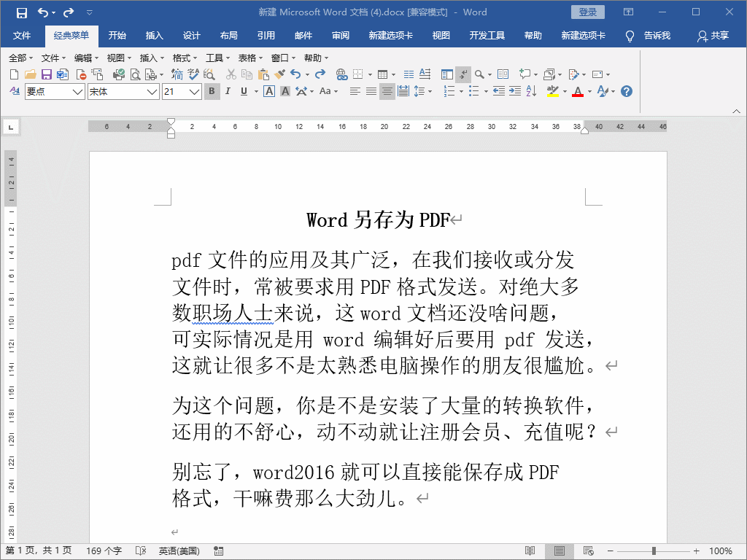Expand the Insert Table dropdown arrow
This screenshot has height=560, width=747.
coord(393,74)
